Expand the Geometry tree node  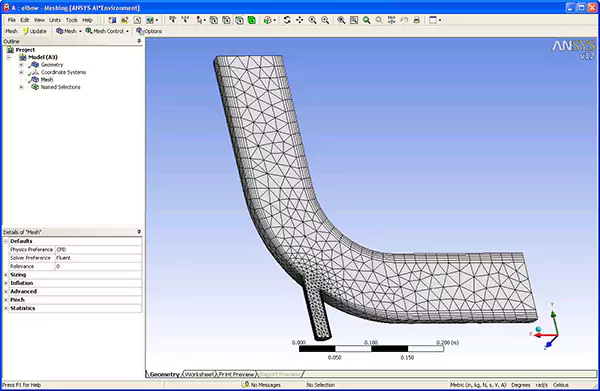(x=21, y=65)
